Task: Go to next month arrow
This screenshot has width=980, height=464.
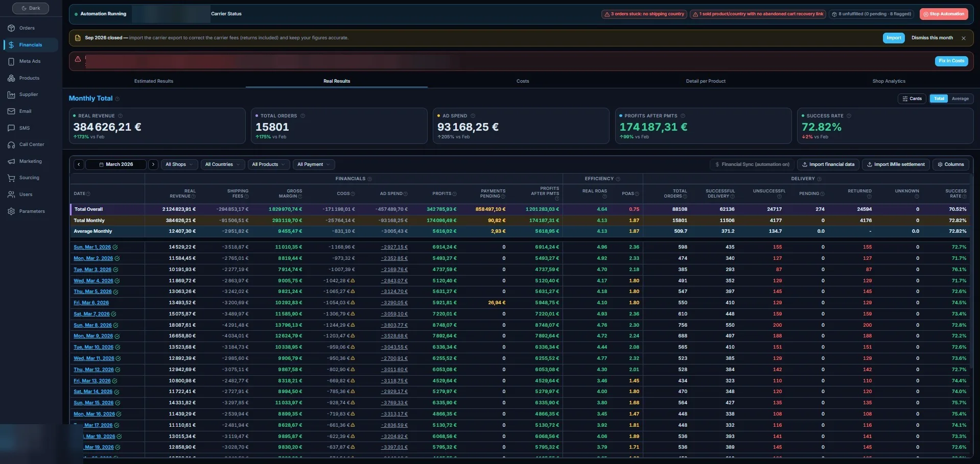Action: [x=153, y=164]
